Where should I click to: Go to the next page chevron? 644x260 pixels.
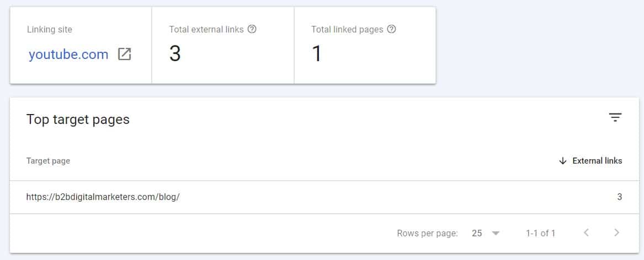(616, 233)
